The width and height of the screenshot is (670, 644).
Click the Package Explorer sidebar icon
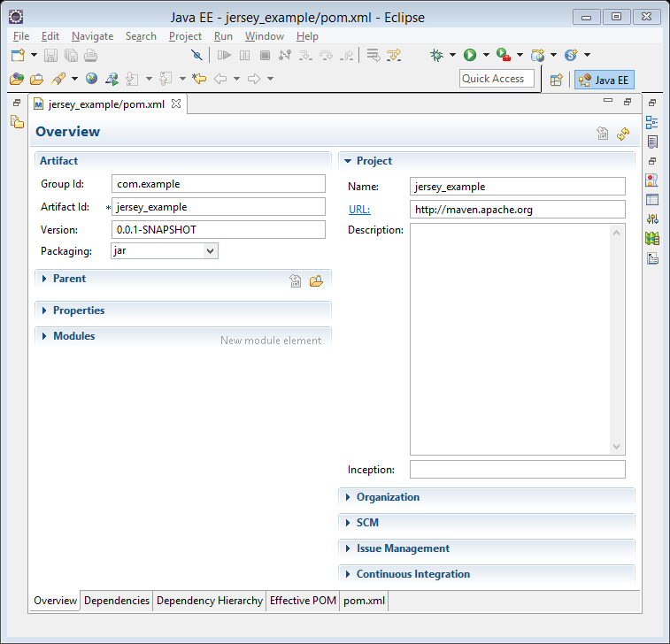click(x=17, y=122)
